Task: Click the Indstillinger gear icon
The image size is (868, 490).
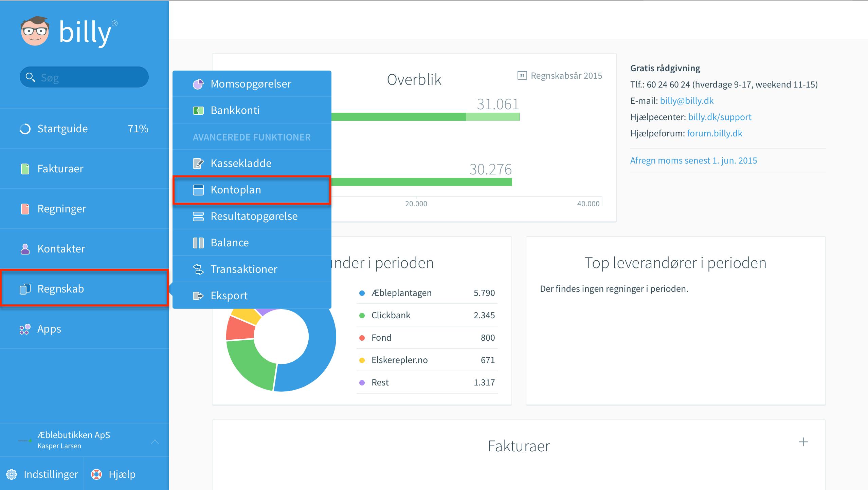Action: point(12,474)
